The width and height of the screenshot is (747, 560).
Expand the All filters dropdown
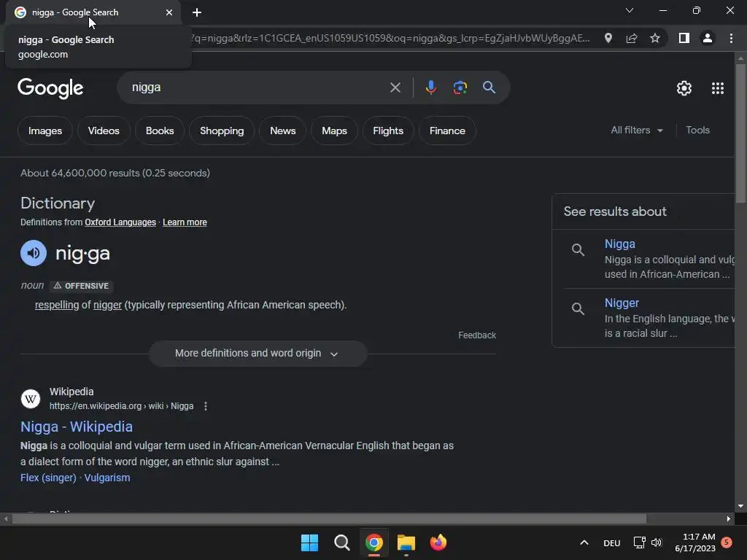(x=637, y=130)
